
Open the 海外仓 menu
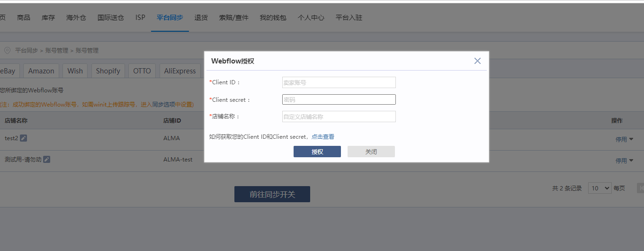tap(76, 18)
